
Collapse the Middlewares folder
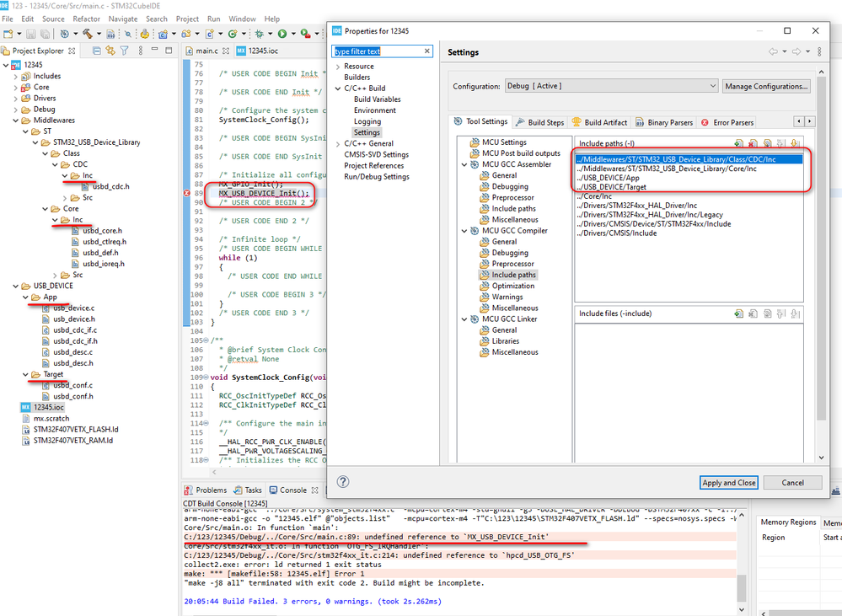15,121
